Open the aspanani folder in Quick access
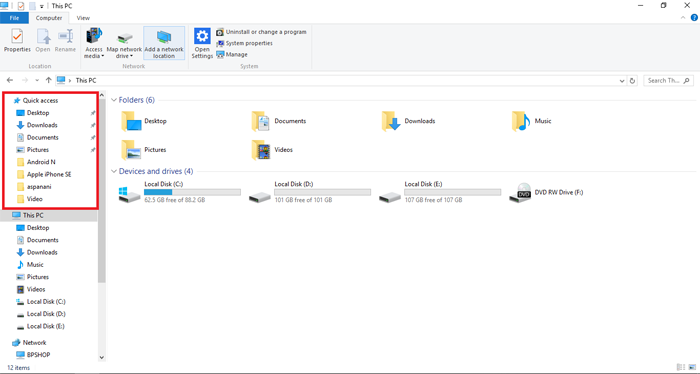700x374 pixels. click(39, 187)
